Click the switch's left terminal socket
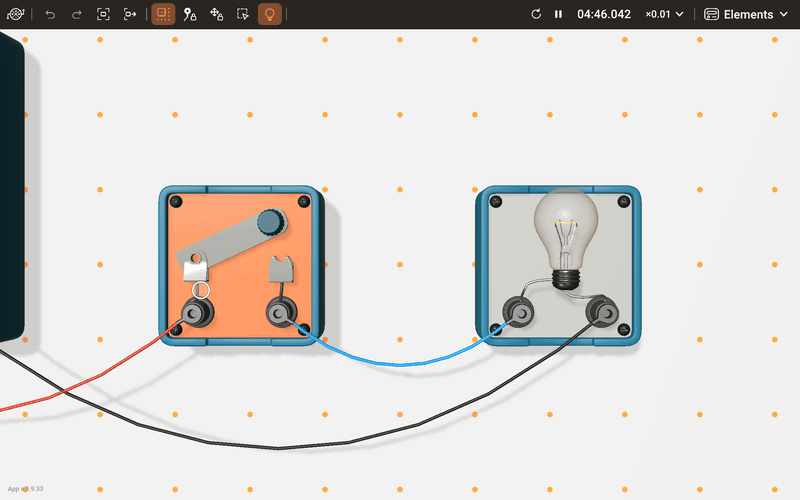Screen dimensions: 800x500 tap(196, 313)
